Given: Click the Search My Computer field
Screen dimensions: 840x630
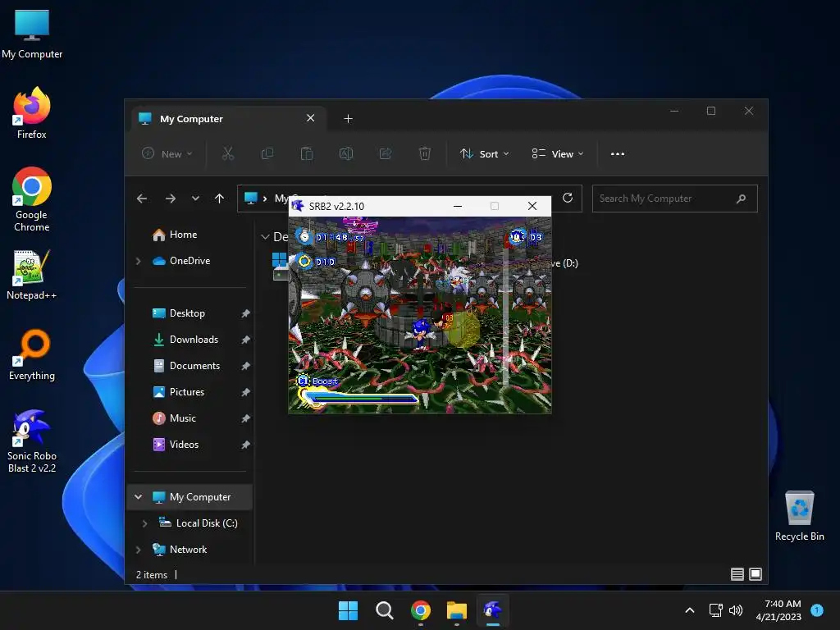Looking at the screenshot, I should pyautogui.click(x=674, y=199).
